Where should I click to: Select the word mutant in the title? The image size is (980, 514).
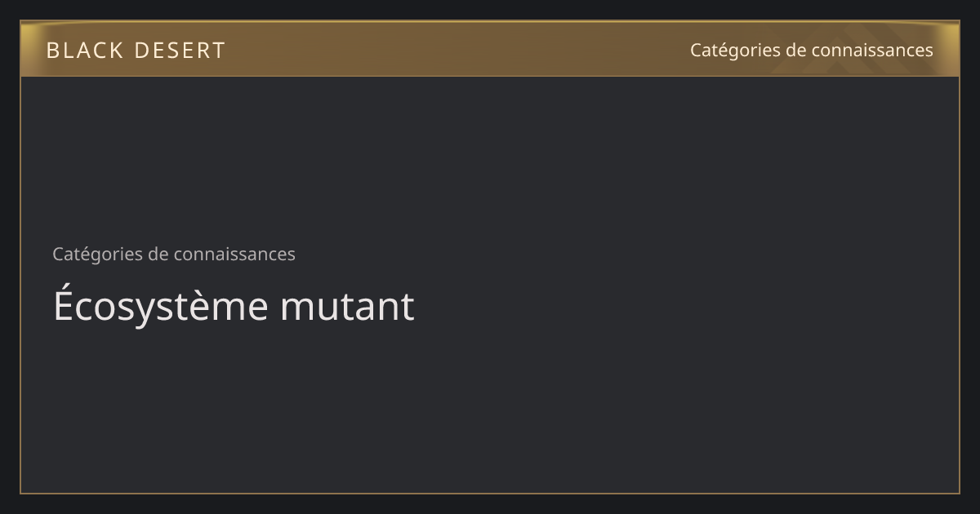click(x=347, y=308)
